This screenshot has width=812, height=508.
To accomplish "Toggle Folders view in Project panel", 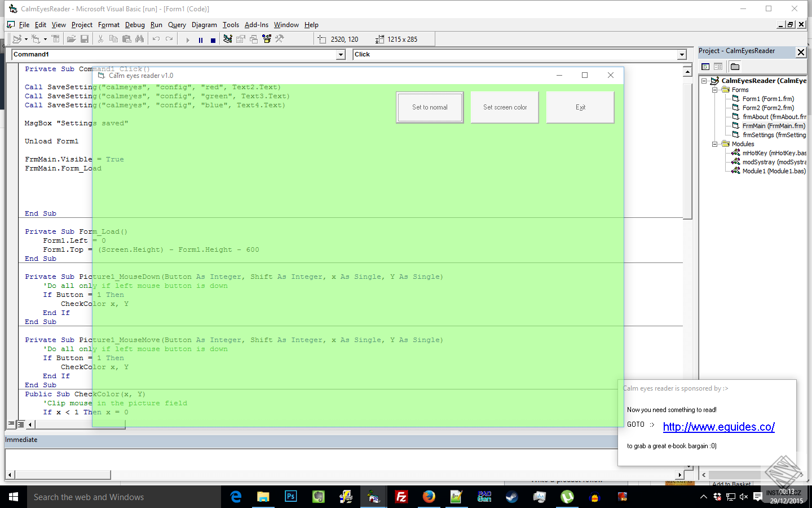I will 735,67.
